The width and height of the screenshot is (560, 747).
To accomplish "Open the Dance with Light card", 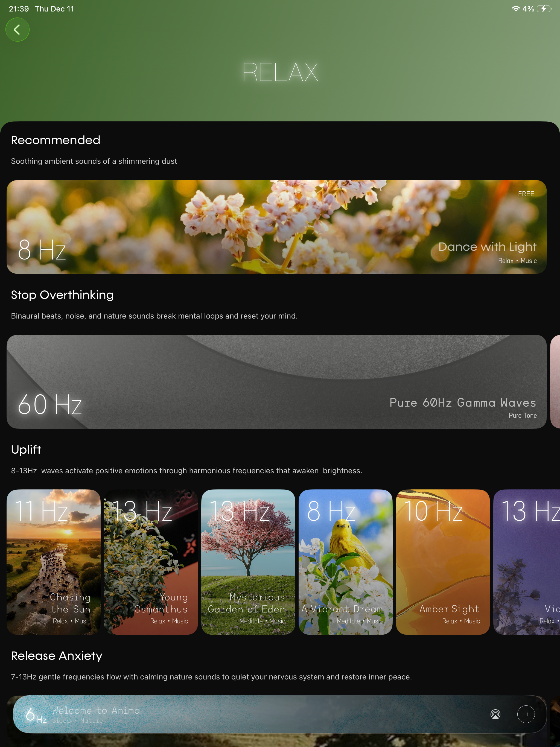I will [x=277, y=227].
